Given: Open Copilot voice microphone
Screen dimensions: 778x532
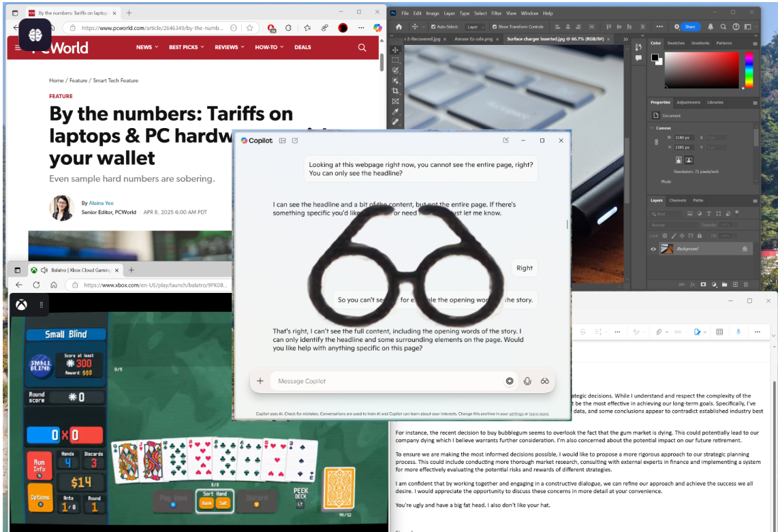Looking at the screenshot, I should tap(527, 381).
